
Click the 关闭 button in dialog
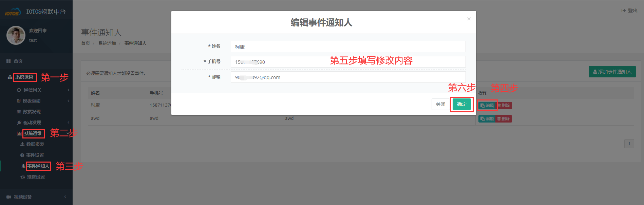coord(440,104)
